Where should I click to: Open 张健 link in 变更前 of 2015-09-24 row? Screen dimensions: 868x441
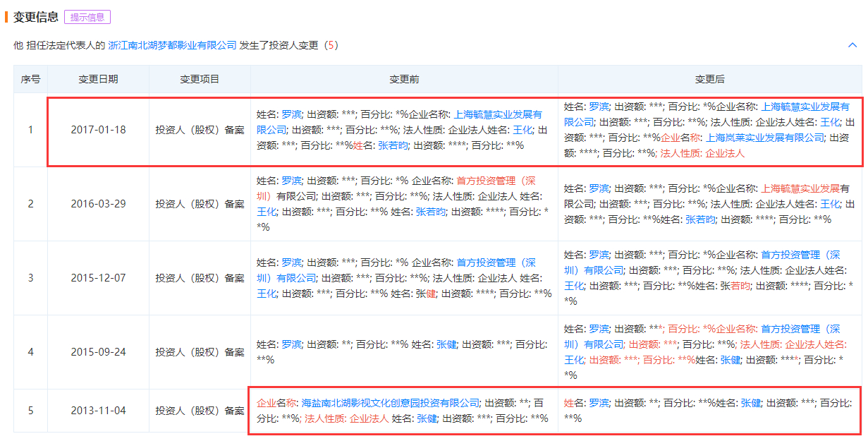pos(446,344)
